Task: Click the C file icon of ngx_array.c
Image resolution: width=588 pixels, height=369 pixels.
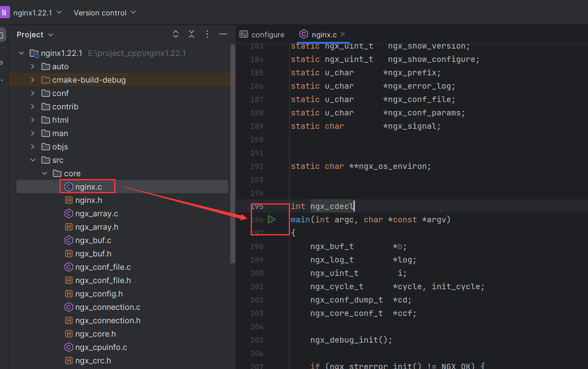Action: click(x=69, y=213)
